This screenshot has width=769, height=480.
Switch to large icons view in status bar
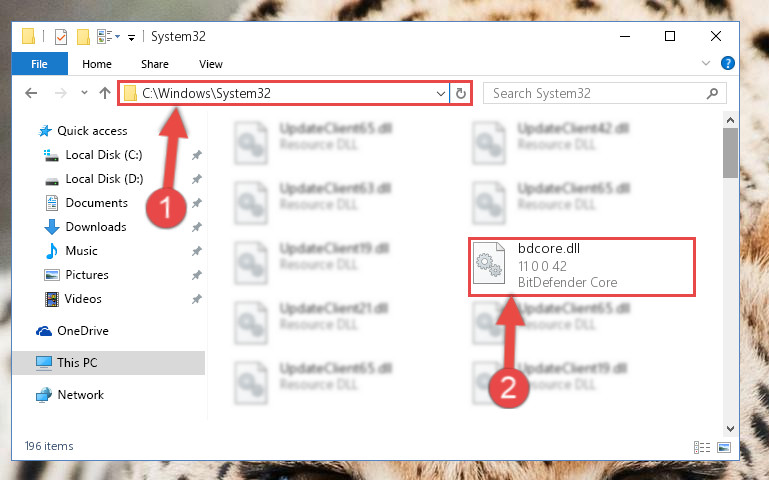(724, 447)
